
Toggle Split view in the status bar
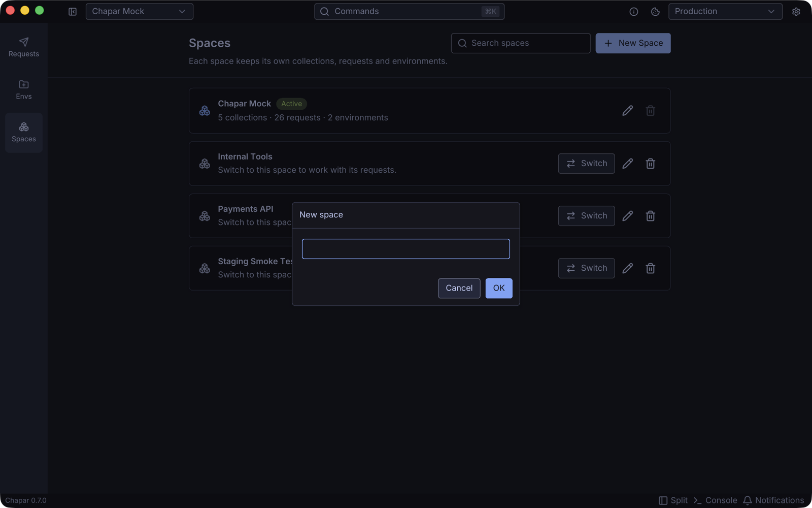(673, 500)
